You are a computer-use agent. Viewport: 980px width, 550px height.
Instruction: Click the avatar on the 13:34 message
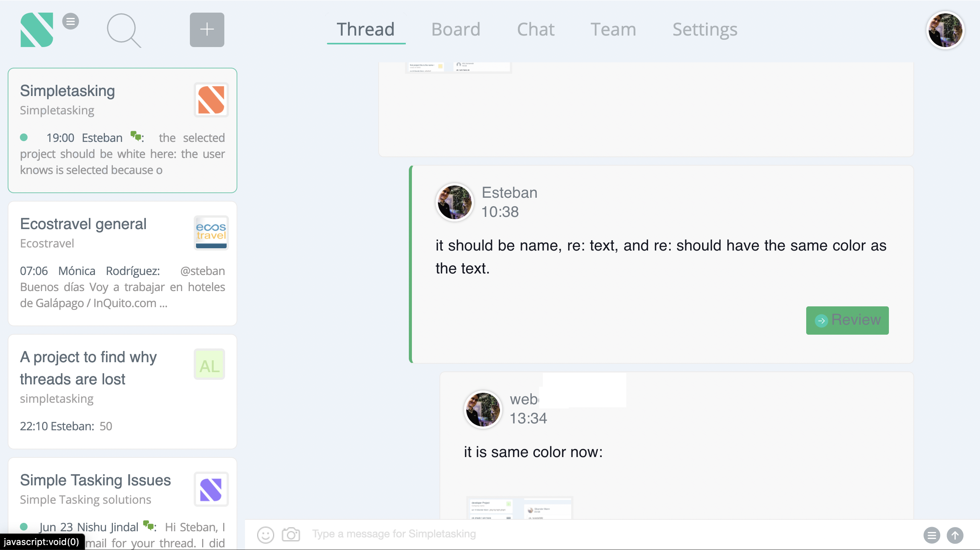point(483,409)
